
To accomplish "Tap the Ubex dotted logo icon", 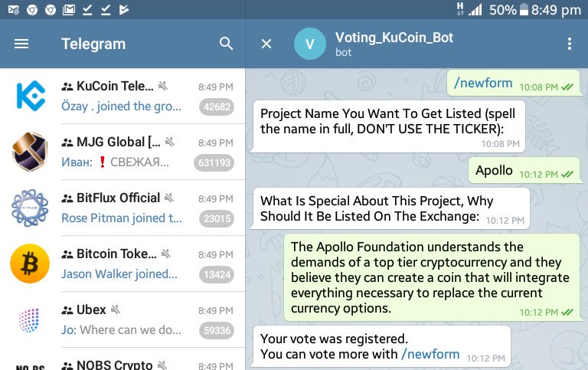I will 30,320.
